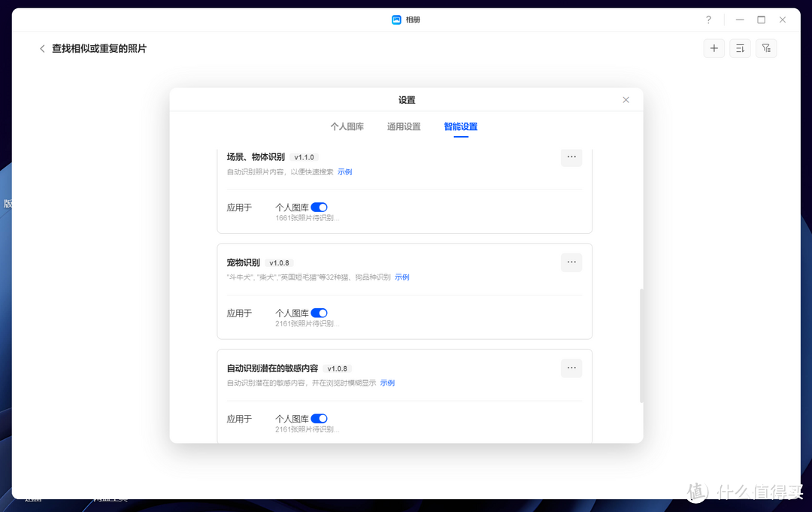Open more options for 宠物识别

tap(571, 262)
